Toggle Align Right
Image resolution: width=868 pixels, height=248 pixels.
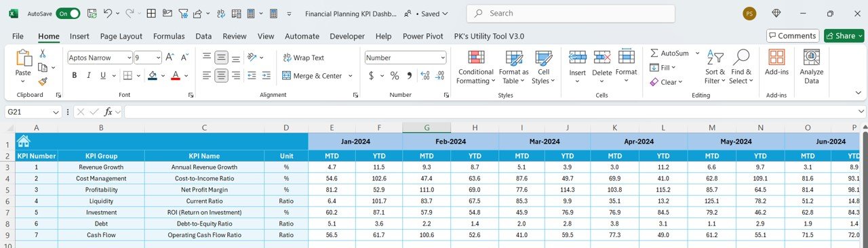(x=235, y=76)
